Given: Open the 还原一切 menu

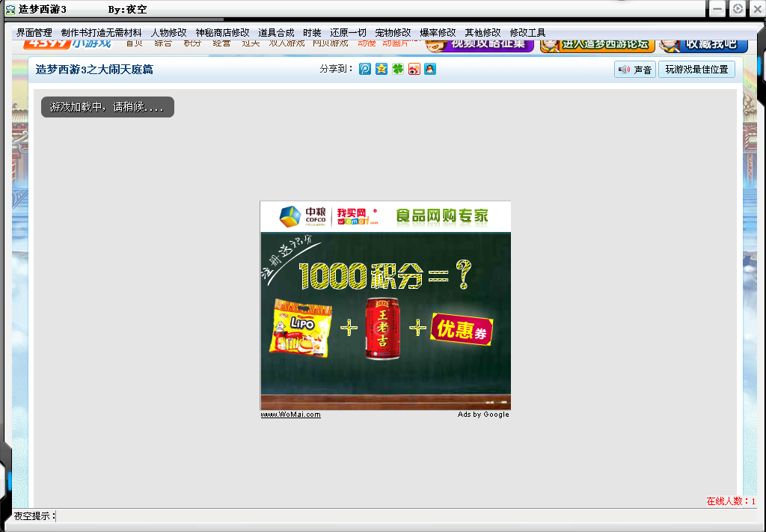Looking at the screenshot, I should coord(348,33).
